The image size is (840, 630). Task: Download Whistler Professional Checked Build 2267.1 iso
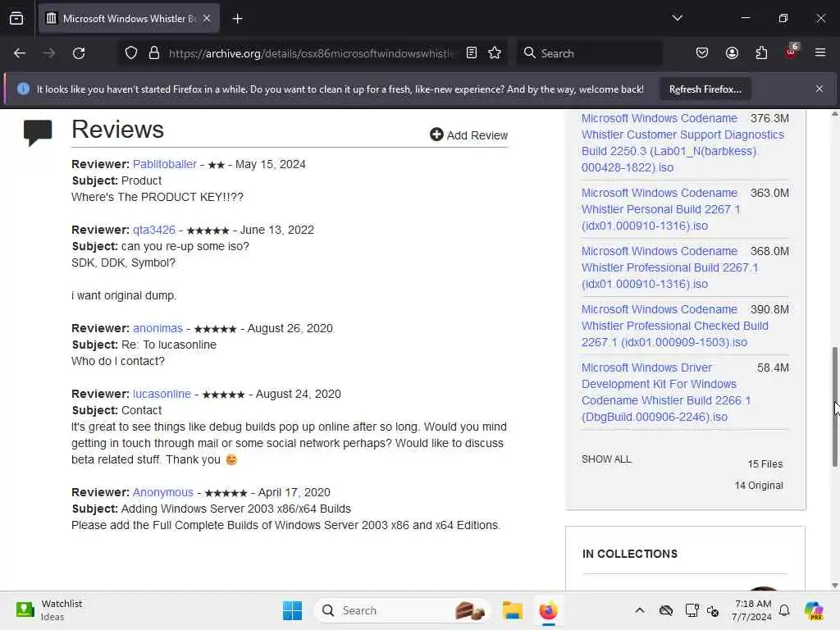coord(674,326)
